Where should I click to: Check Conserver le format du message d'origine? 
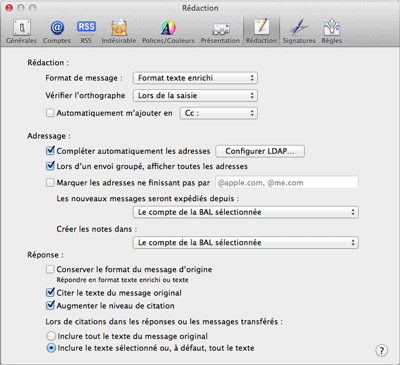(x=50, y=269)
